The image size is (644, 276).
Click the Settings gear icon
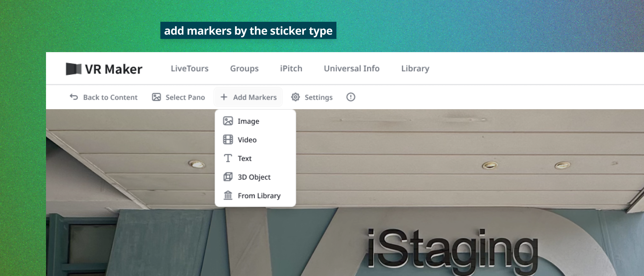pos(295,97)
